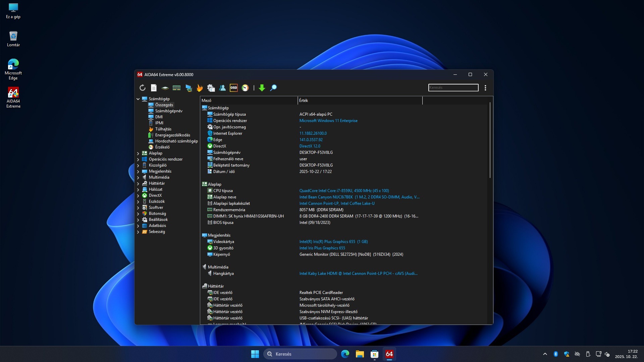This screenshot has height=362, width=644.
Task: Open the OSD panel icon
Action: pyautogui.click(x=234, y=88)
